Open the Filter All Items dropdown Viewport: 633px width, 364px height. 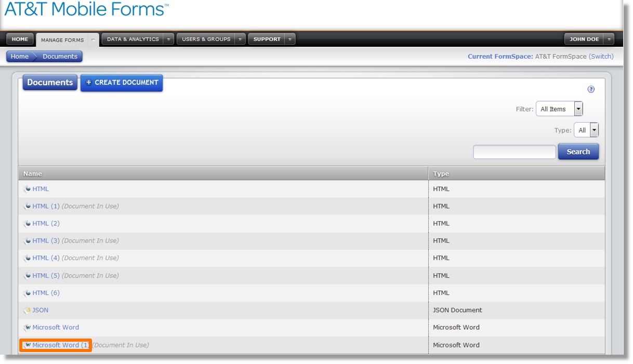[x=559, y=109]
